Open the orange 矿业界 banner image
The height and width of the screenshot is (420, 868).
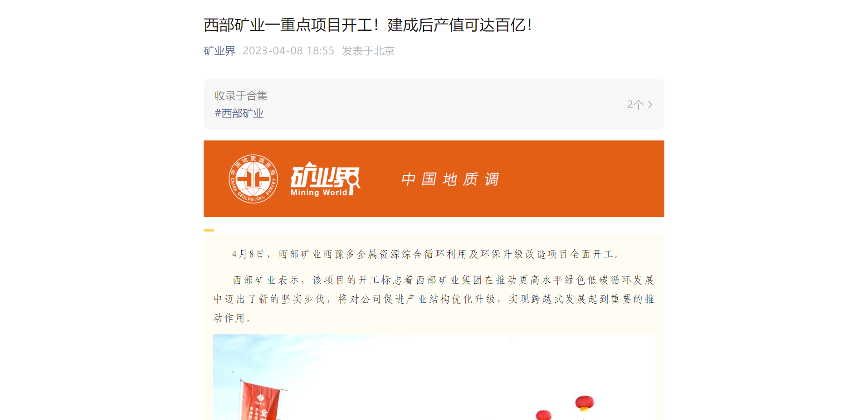point(434,179)
